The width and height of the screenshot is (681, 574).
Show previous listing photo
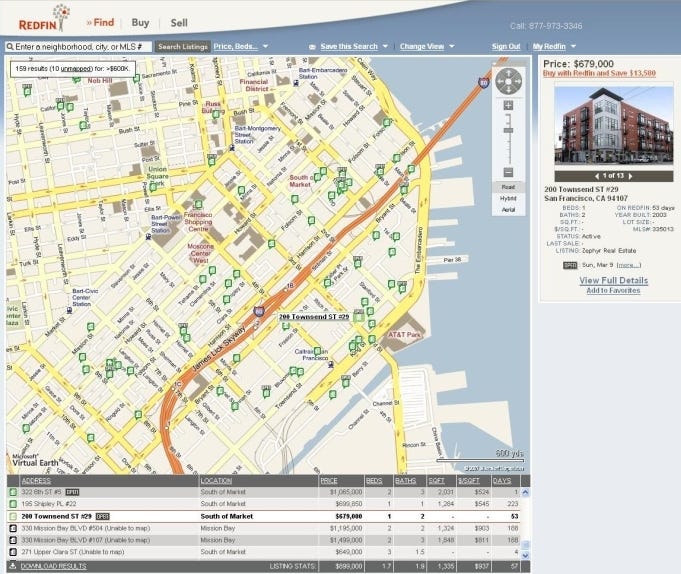[597, 176]
